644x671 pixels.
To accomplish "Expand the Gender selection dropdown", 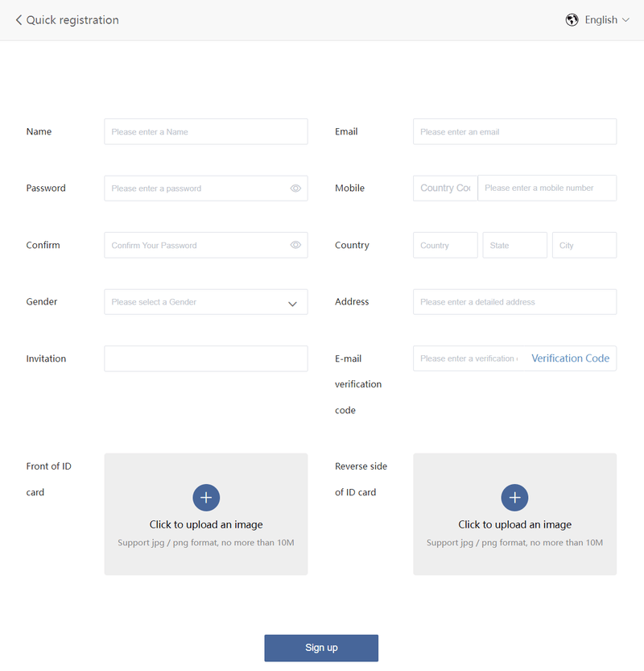I will pyautogui.click(x=206, y=302).
